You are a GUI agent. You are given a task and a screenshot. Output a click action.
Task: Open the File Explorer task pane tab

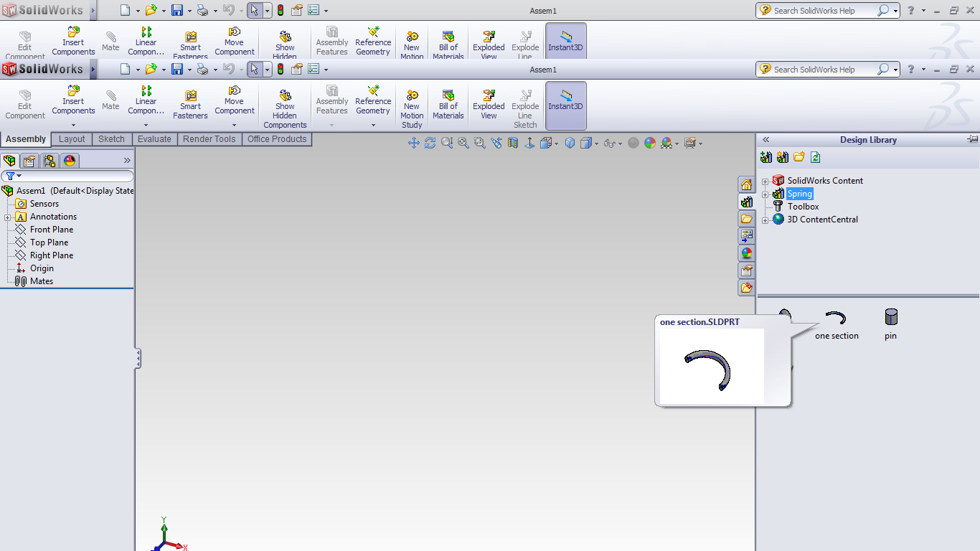747,219
